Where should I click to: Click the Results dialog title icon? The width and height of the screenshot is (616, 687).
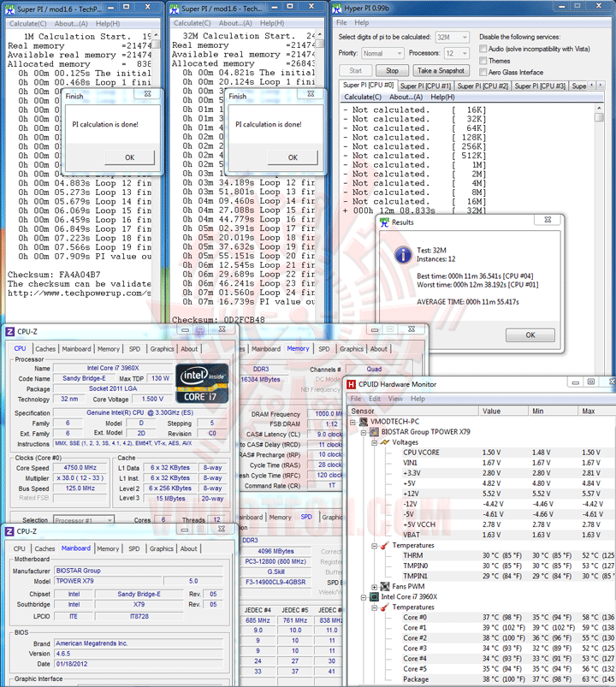pyautogui.click(x=385, y=222)
